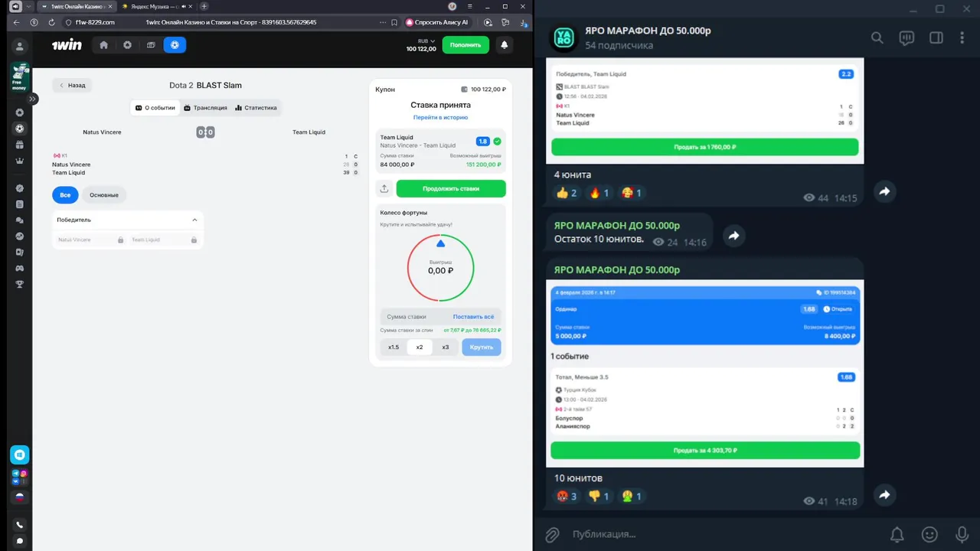Click the Natus Vincere locked odds cell
Viewport: 980px width, 551px height.
tap(90, 240)
